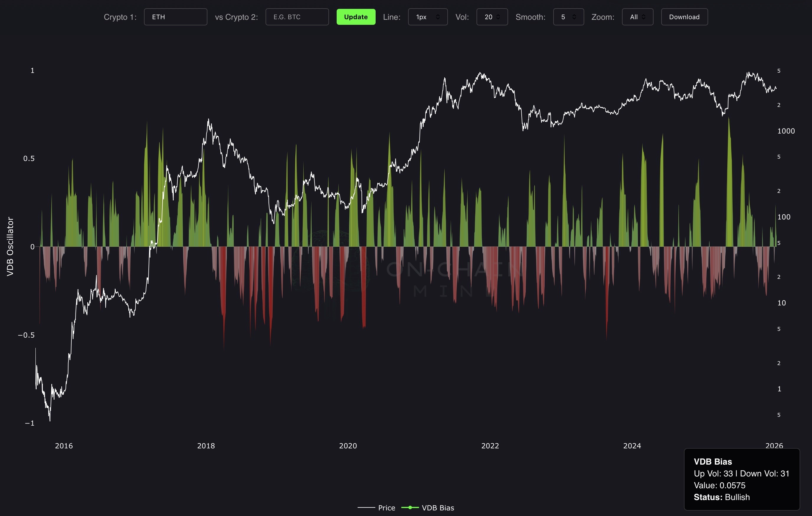Focus the vs Crypto 2 input field
Screen dimensions: 812x516
[297, 17]
